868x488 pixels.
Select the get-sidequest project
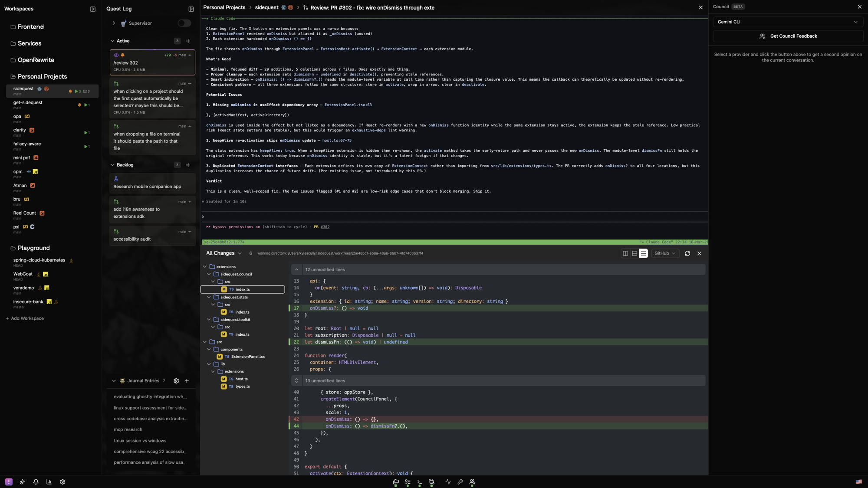pyautogui.click(x=28, y=103)
